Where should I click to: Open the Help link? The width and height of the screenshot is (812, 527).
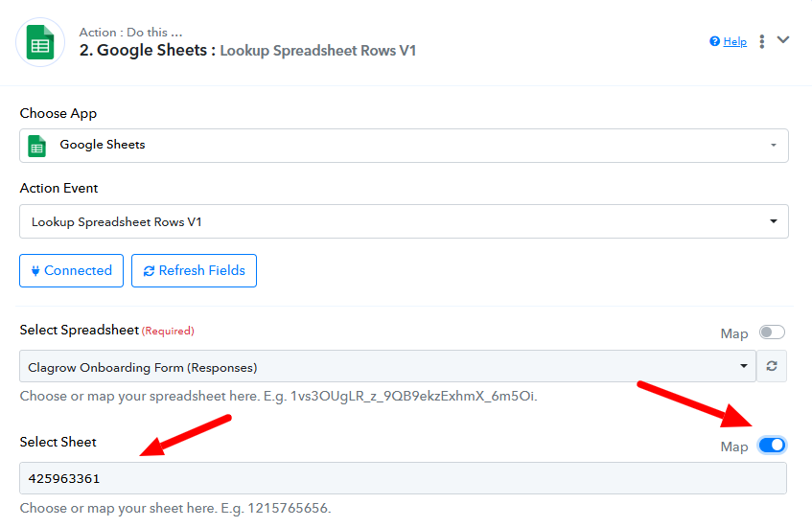coord(735,41)
